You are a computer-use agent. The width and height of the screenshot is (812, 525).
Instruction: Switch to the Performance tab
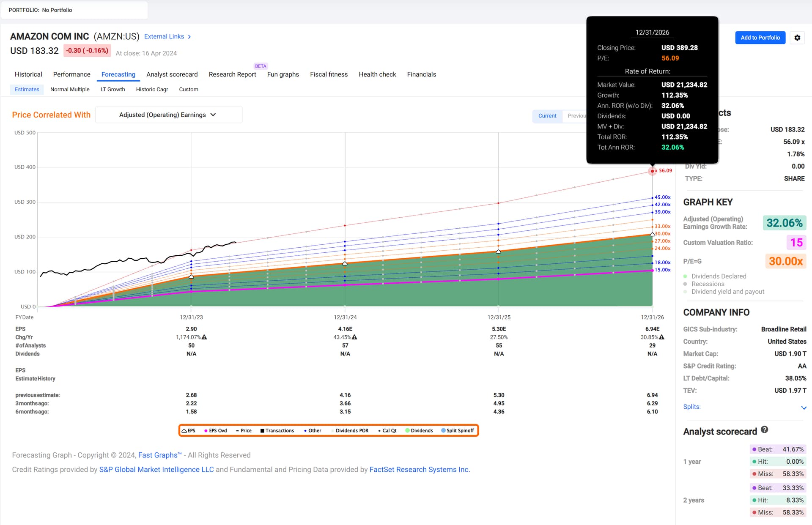tap(71, 74)
